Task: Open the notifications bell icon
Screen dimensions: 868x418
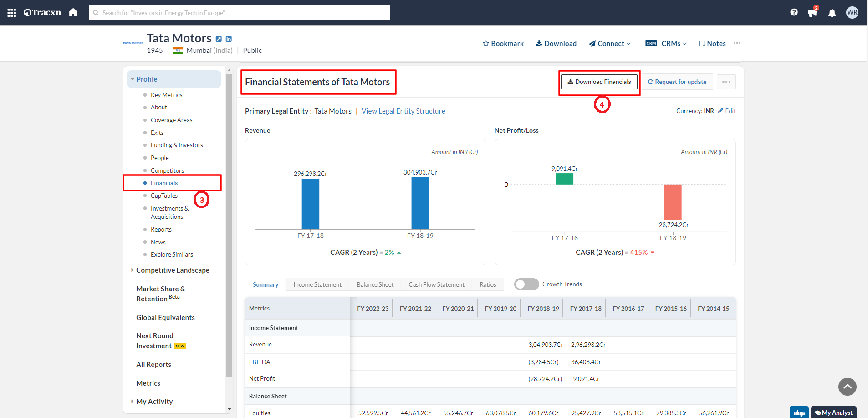Action: point(832,13)
